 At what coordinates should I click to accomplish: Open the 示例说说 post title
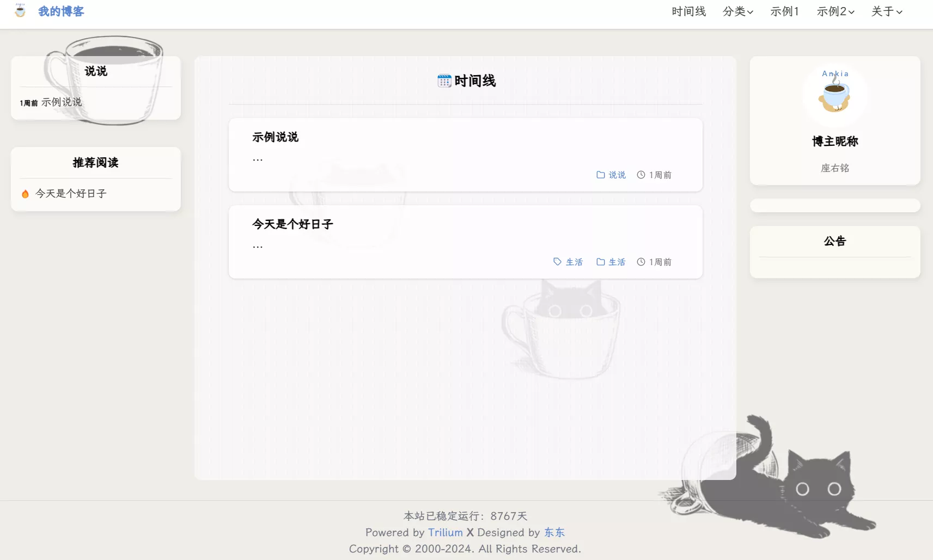click(x=275, y=137)
